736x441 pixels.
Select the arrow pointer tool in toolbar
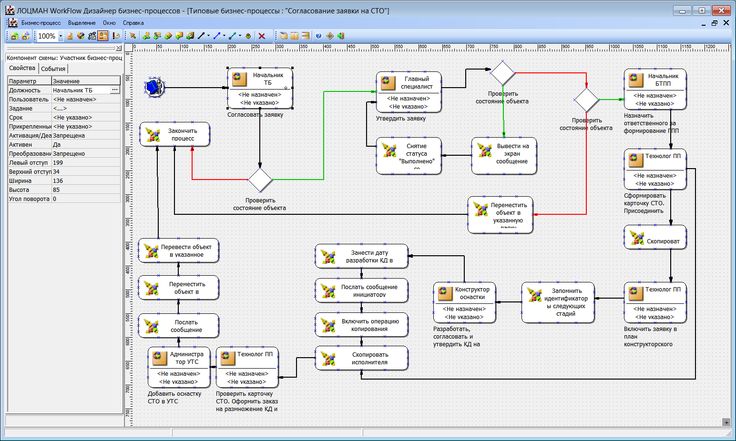[x=133, y=36]
